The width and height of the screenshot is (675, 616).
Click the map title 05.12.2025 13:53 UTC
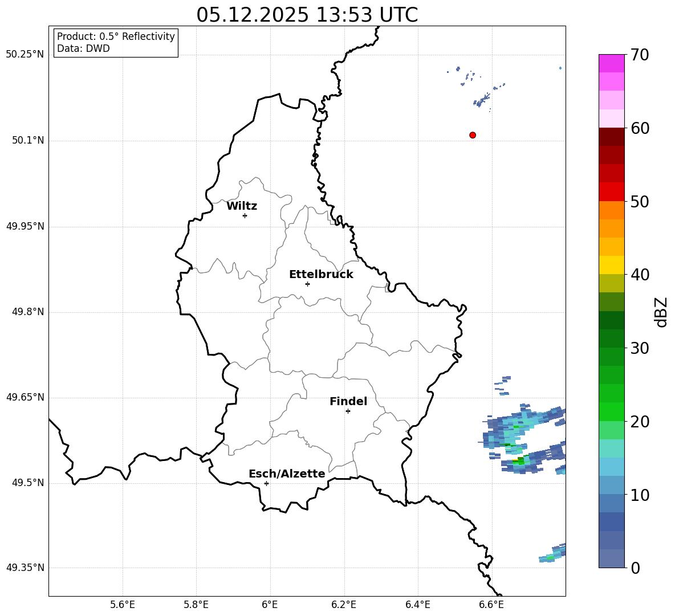tap(307, 15)
